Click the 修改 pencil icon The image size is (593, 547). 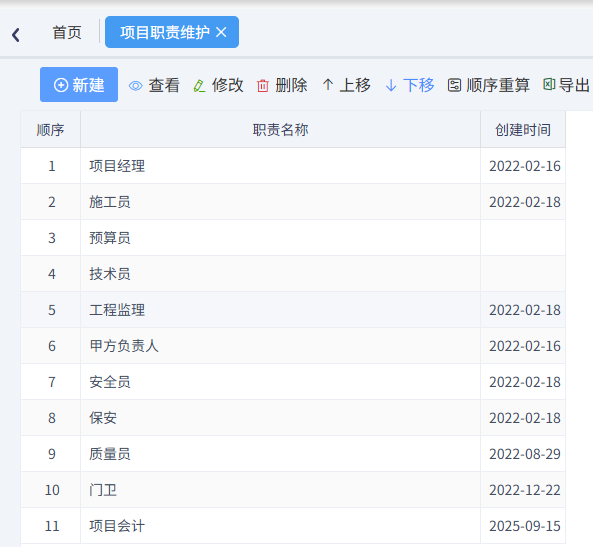pyautogui.click(x=199, y=86)
